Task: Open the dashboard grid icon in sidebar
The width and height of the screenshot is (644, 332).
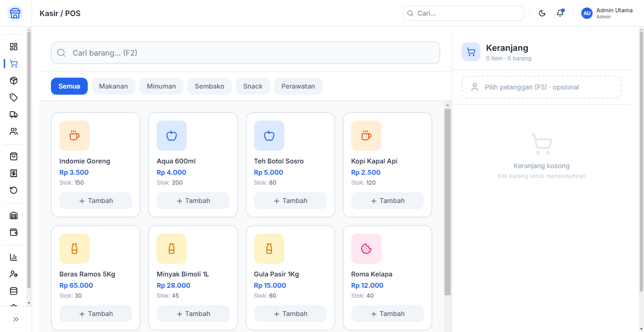Action: pos(14,47)
